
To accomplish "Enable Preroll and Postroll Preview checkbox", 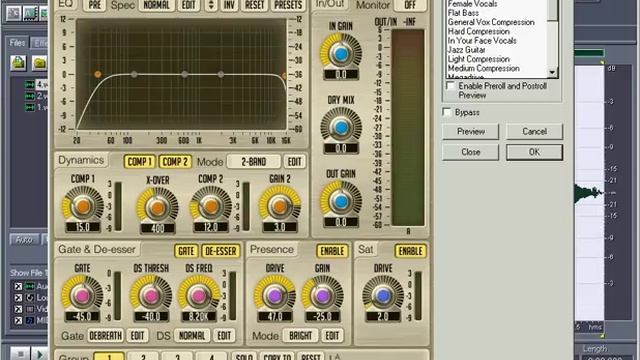I will [451, 86].
